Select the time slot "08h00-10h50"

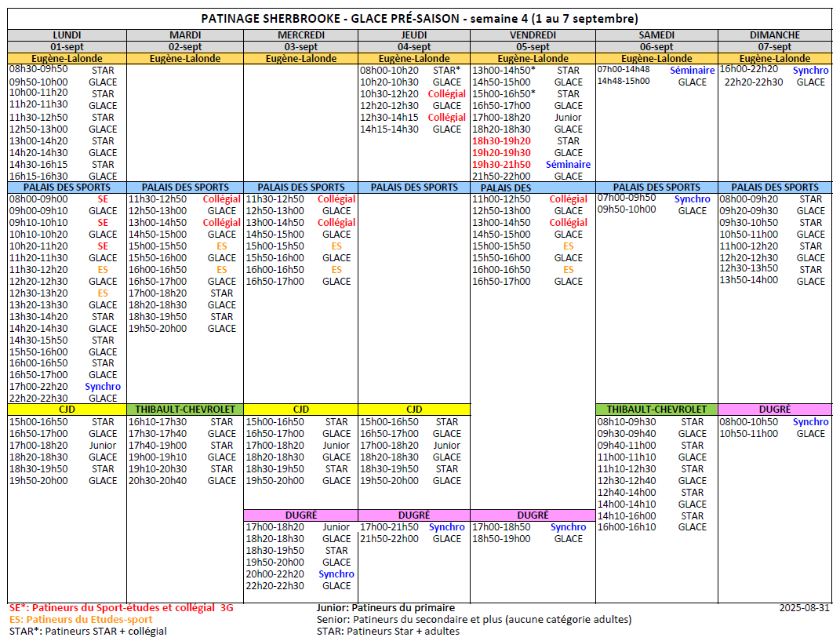point(749,422)
